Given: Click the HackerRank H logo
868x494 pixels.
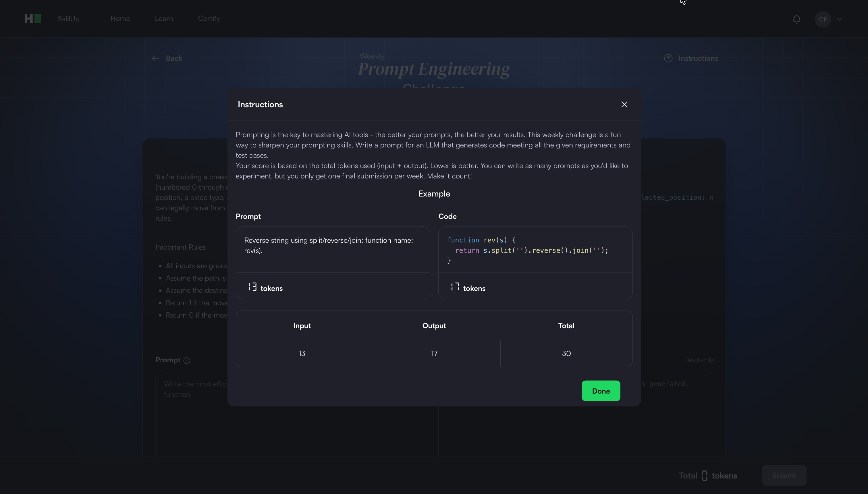Looking at the screenshot, I should [x=33, y=19].
